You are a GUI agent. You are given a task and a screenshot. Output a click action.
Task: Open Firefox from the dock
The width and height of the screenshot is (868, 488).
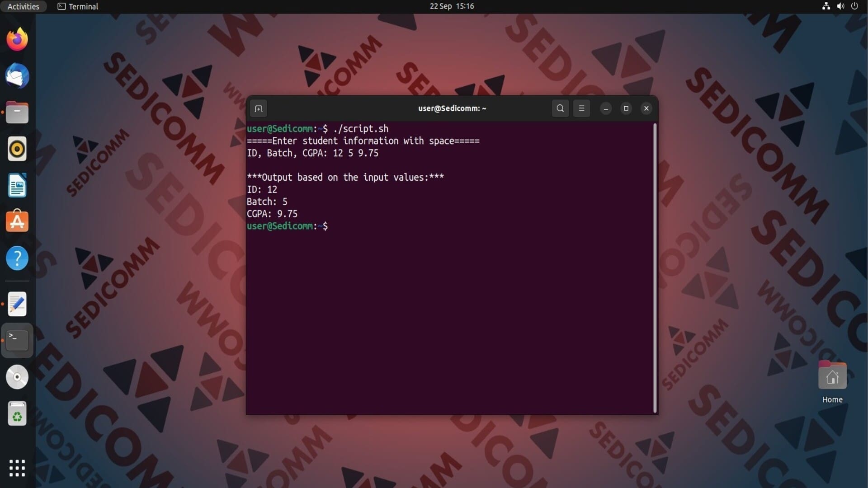pos(17,39)
